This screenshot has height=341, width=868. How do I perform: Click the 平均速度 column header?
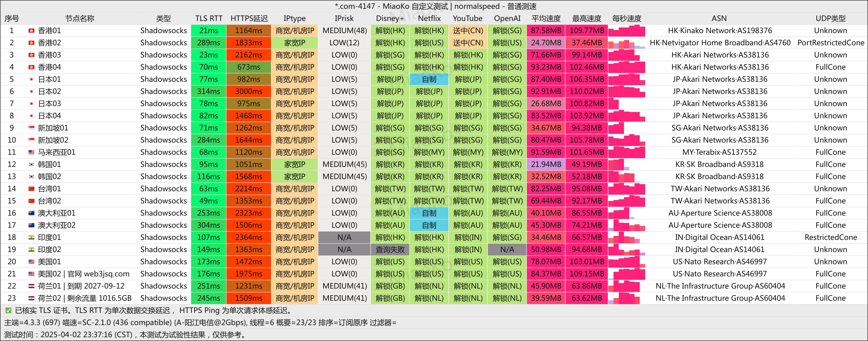coord(546,18)
